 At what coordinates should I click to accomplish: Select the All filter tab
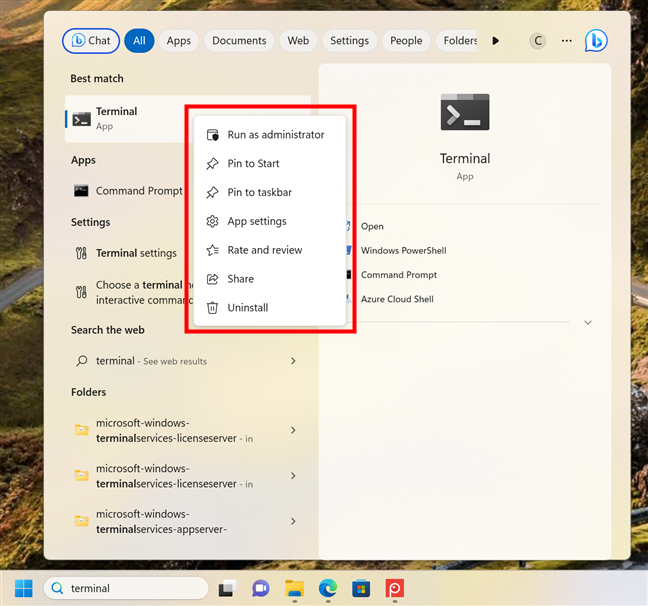139,41
